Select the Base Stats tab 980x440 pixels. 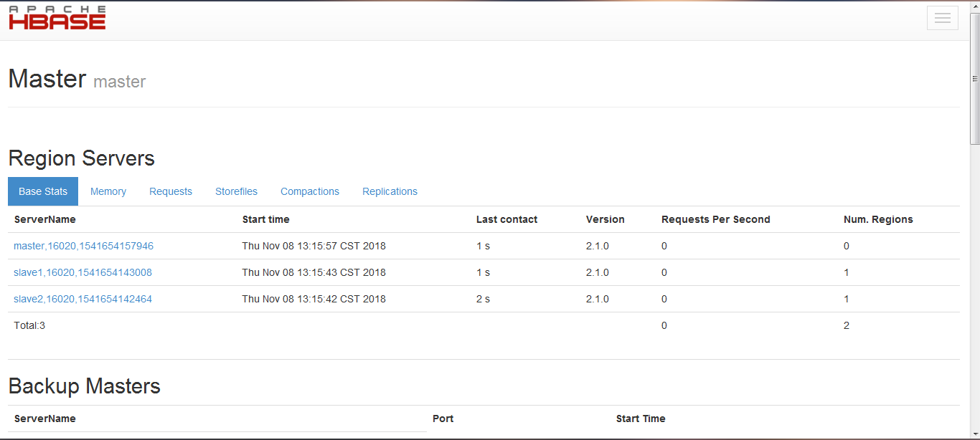tap(43, 191)
